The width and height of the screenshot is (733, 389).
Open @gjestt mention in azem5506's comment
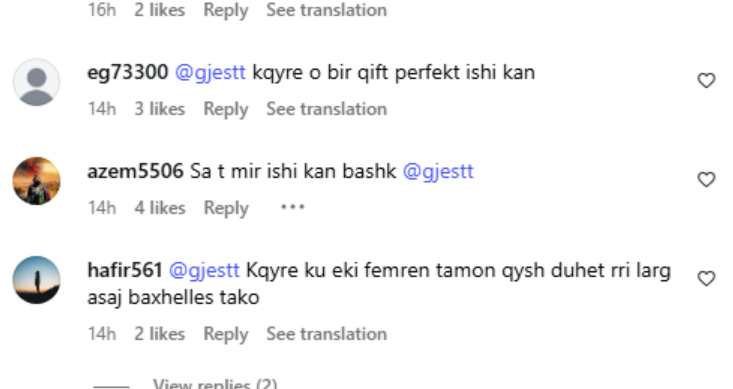[x=438, y=172]
